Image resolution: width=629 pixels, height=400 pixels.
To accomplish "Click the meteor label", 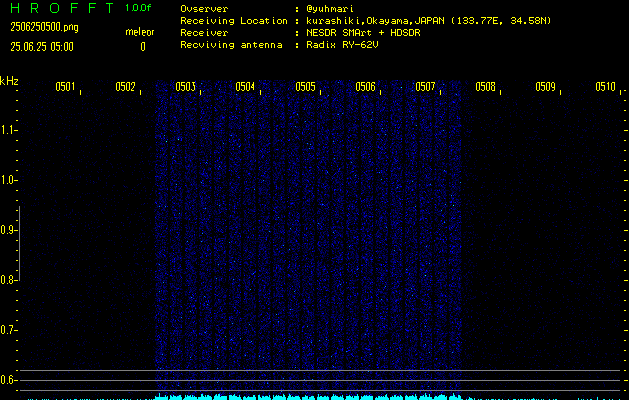I will point(140,32).
